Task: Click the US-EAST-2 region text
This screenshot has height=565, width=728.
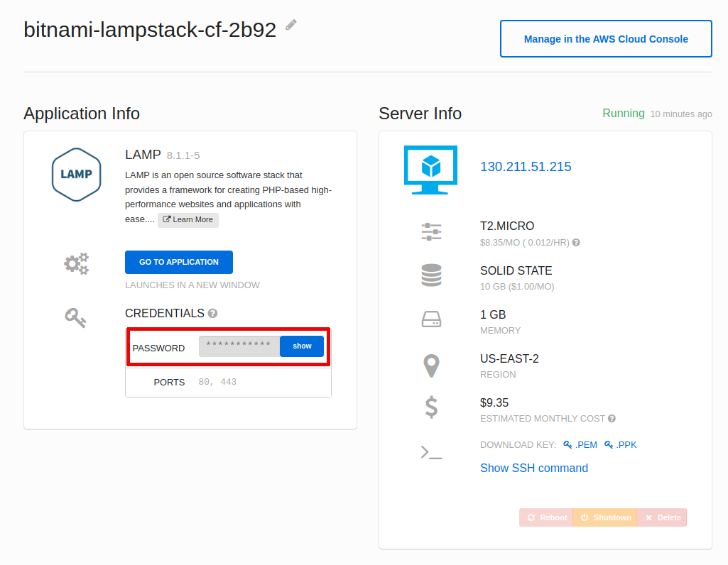Action: tap(509, 358)
